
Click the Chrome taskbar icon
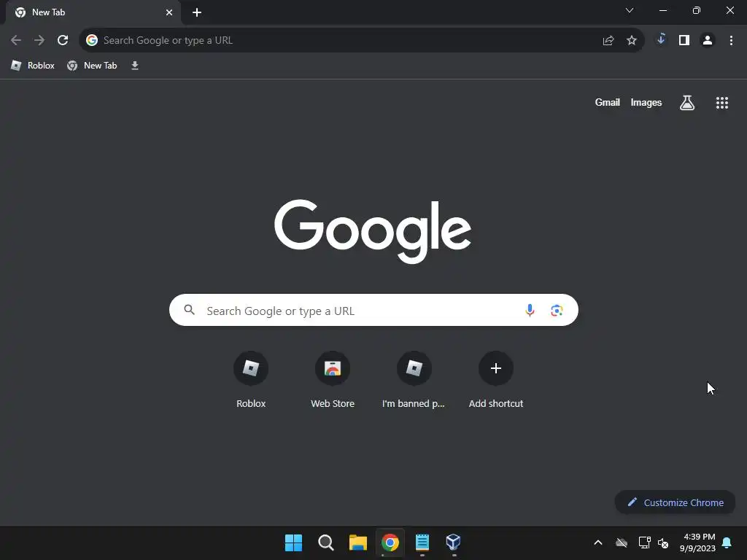click(390, 542)
